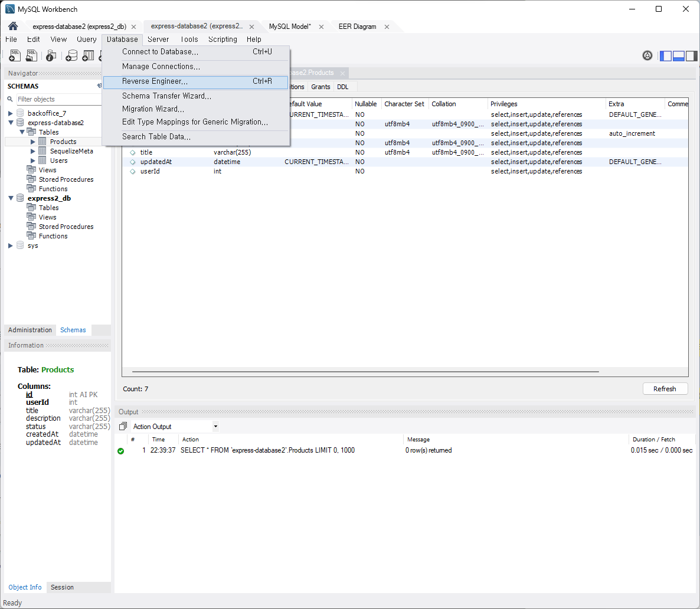Go to the Workbench home screen icon

pos(13,27)
